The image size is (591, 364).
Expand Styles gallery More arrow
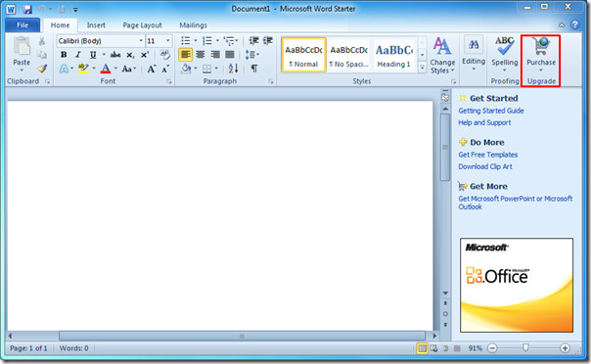tap(422, 68)
